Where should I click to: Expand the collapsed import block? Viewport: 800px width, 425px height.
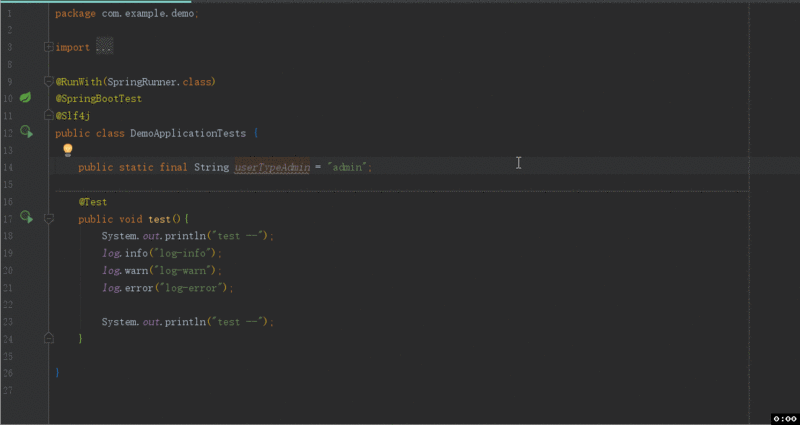click(47, 47)
